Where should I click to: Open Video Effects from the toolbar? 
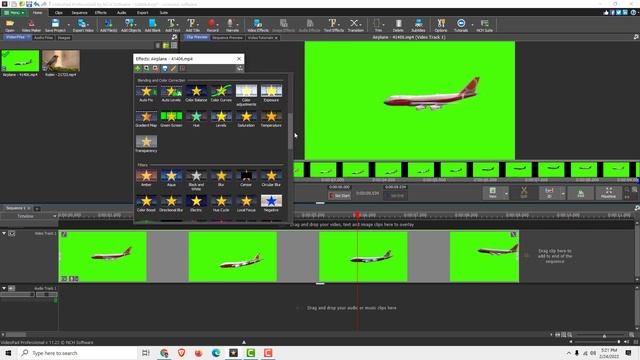point(258,25)
